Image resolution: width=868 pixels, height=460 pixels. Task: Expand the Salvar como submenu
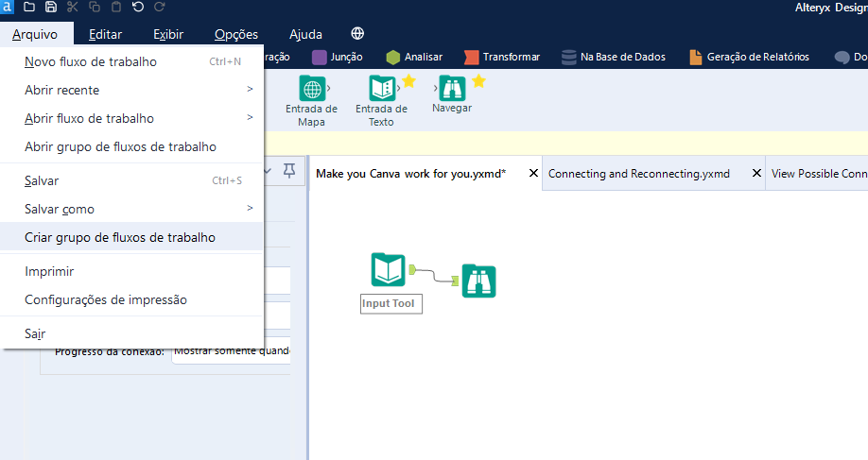(x=131, y=209)
